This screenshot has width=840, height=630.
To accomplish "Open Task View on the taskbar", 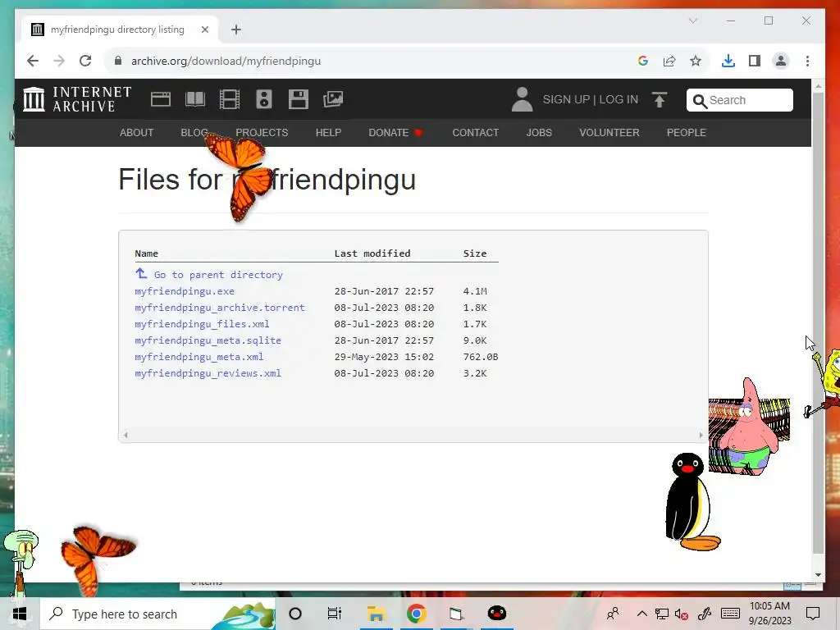I will [x=335, y=614].
